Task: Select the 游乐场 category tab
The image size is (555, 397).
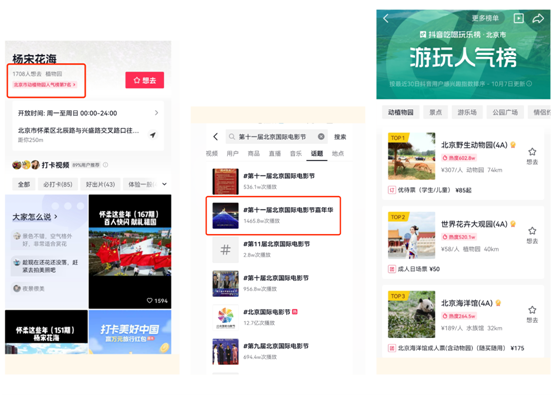Action: pos(467,112)
